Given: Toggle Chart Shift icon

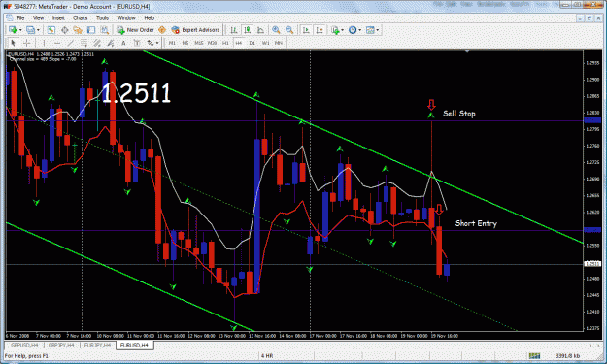Looking at the screenshot, I should coord(320,30).
